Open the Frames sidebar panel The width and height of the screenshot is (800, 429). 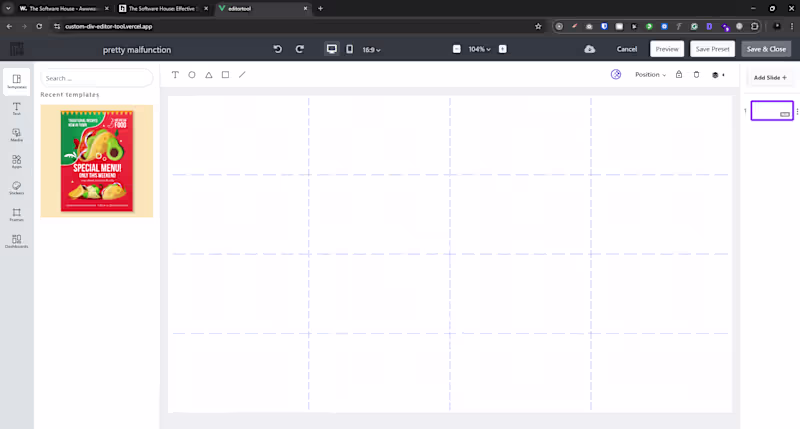click(16, 215)
